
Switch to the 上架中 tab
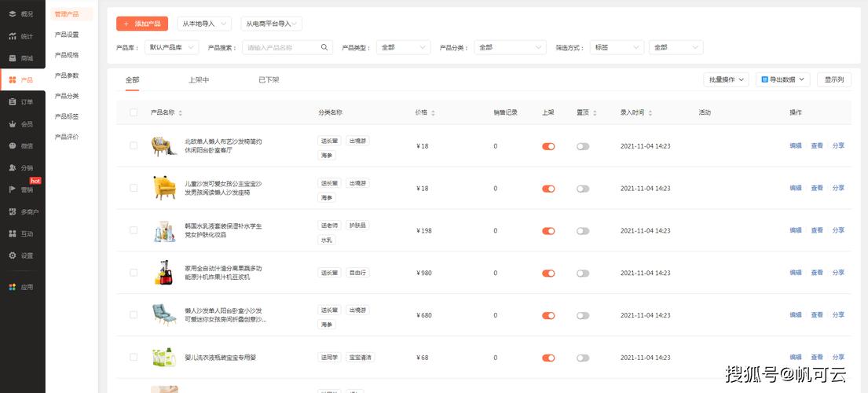(199, 79)
